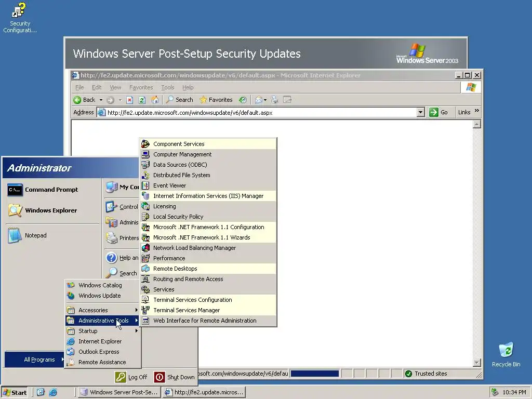Open Web Interface for Remote Administration

coord(208,321)
